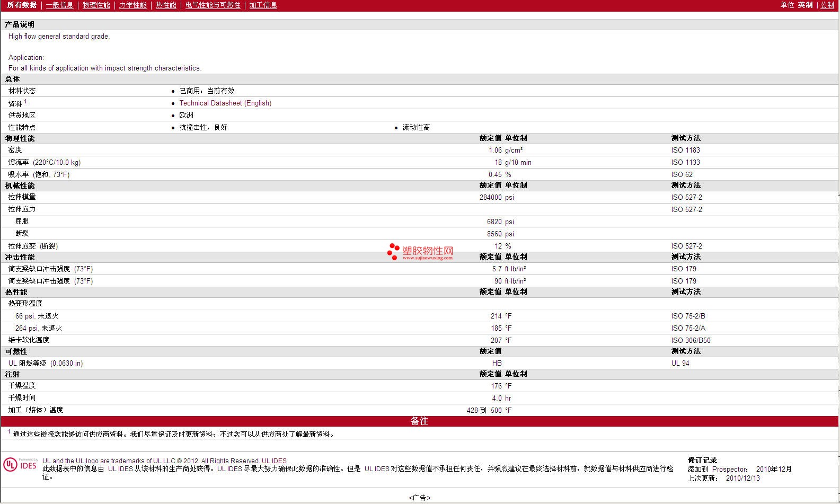Click the UL 阻燃等级 (0.0630 in) label
Image resolution: width=840 pixels, height=504 pixels.
pos(46,364)
